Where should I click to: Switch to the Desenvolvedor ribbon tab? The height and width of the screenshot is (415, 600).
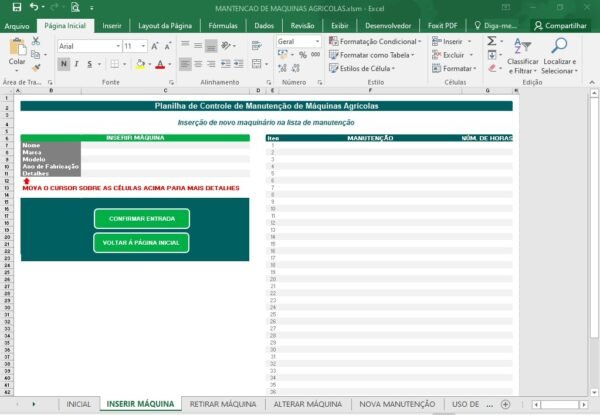(388, 26)
